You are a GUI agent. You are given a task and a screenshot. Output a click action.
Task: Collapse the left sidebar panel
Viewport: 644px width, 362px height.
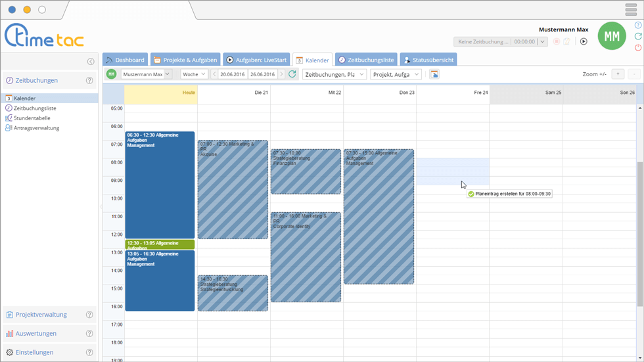click(91, 62)
